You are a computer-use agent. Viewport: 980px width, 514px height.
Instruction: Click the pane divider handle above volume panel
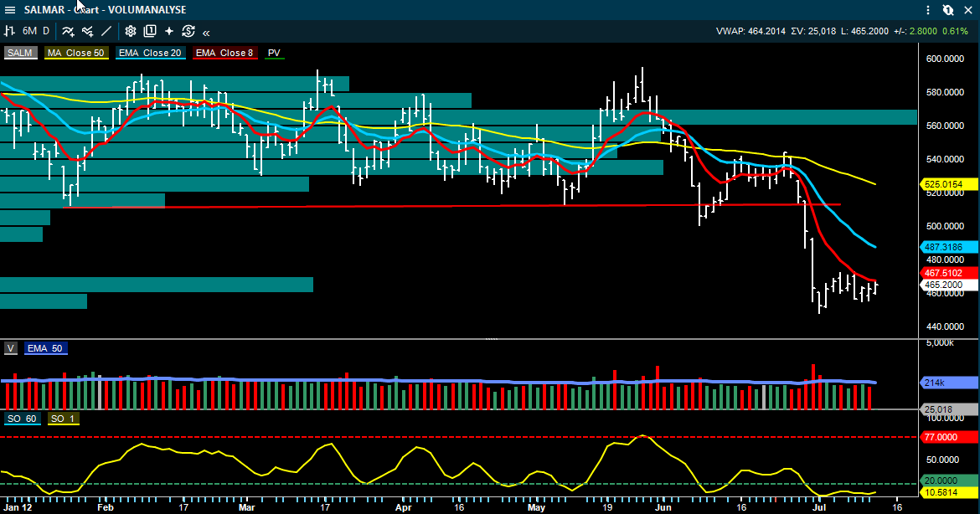[492, 339]
